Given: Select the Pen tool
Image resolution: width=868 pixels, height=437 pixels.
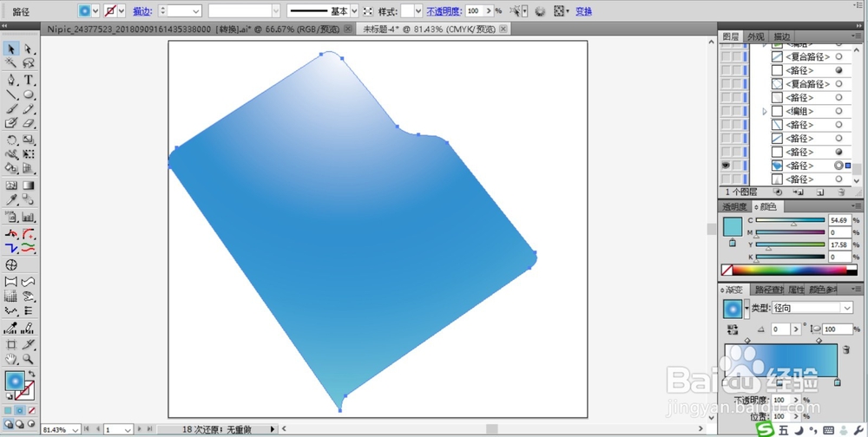Looking at the screenshot, I should tap(11, 81).
